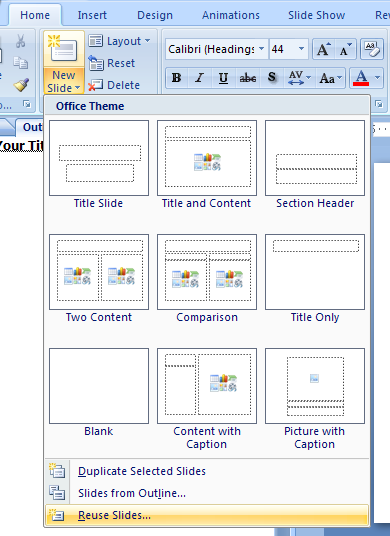The width and height of the screenshot is (390, 536).
Task: Click the Cut scissors icon
Action: point(21,41)
